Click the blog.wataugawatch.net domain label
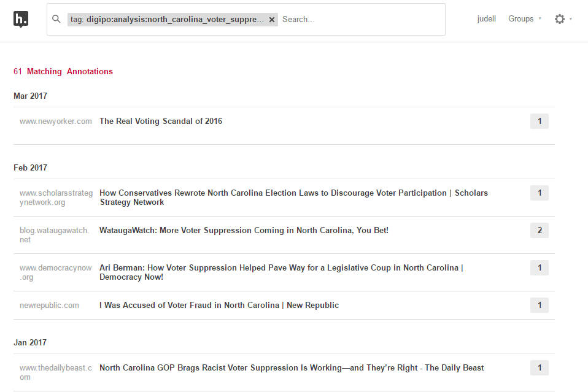588x392 pixels. tap(55, 235)
